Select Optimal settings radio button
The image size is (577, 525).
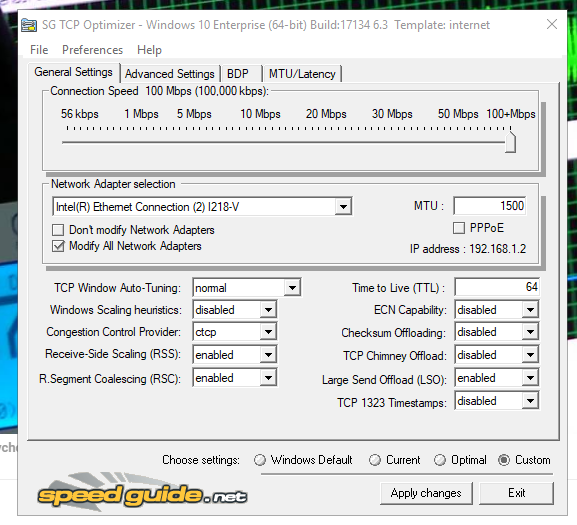pyautogui.click(x=440, y=460)
